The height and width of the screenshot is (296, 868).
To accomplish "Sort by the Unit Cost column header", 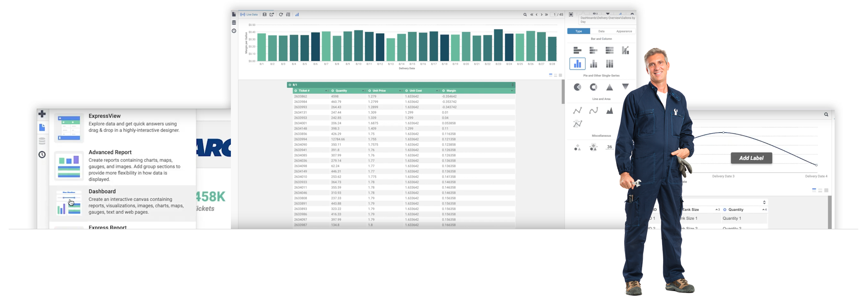I will tap(422, 91).
